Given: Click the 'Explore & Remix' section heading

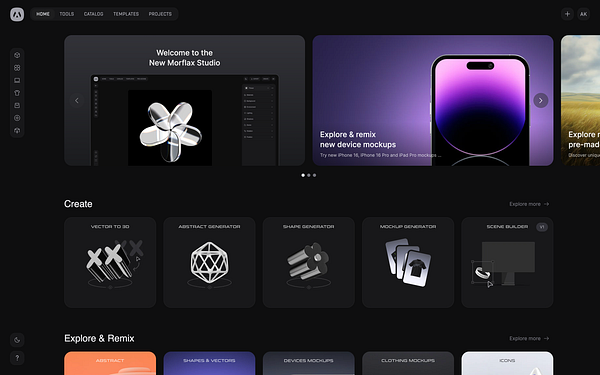Looking at the screenshot, I should click(99, 338).
